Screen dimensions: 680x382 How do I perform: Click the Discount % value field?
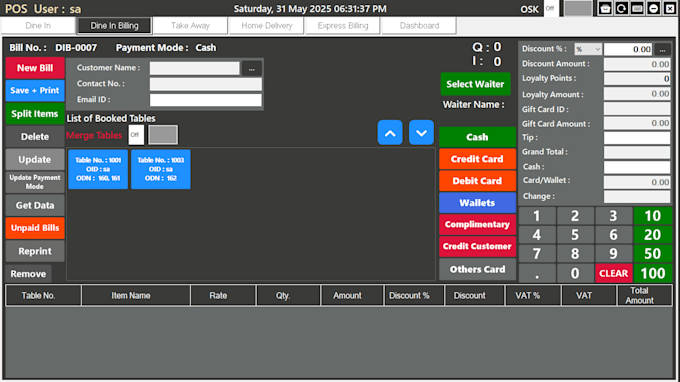[x=628, y=49]
